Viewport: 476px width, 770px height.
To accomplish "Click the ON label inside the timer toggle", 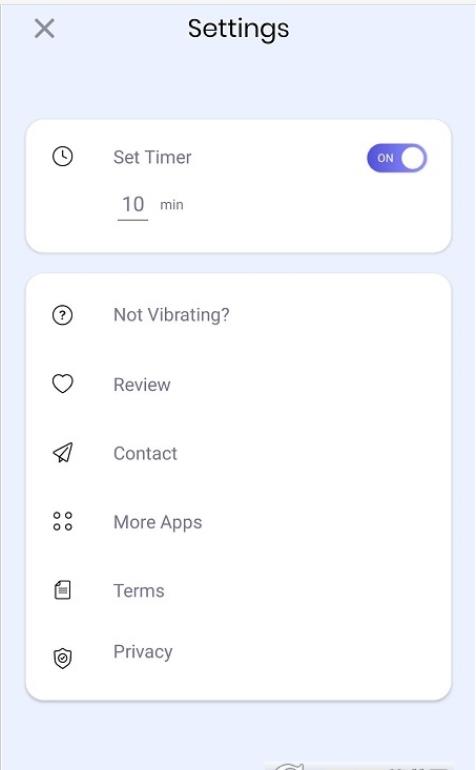I will pos(385,158).
